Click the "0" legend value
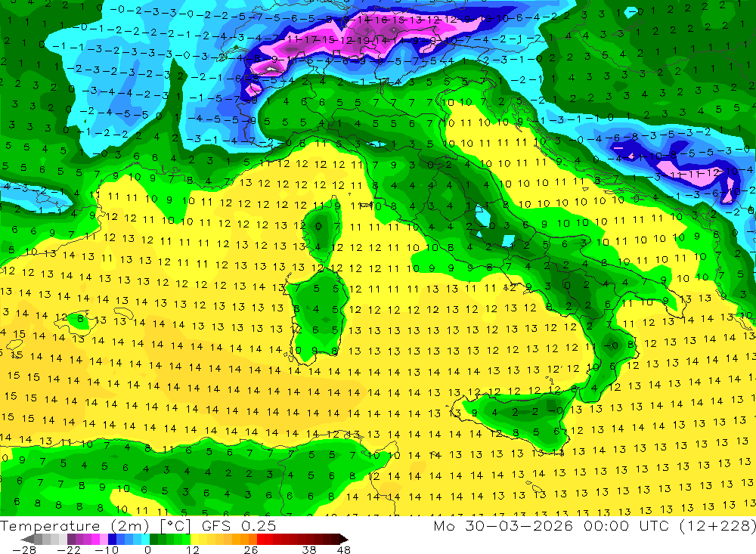The image size is (756, 554). (x=147, y=550)
